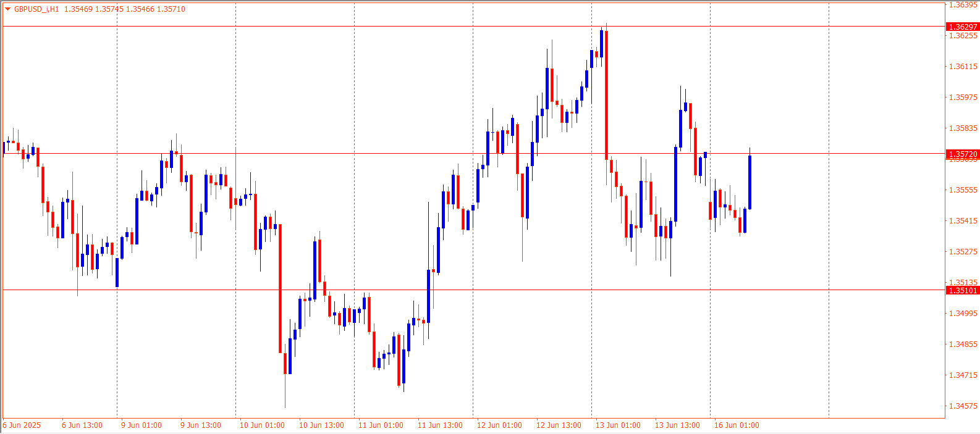The width and height of the screenshot is (980, 434).
Task: Click the 1.34995 value on the price scale
Action: [x=963, y=314]
